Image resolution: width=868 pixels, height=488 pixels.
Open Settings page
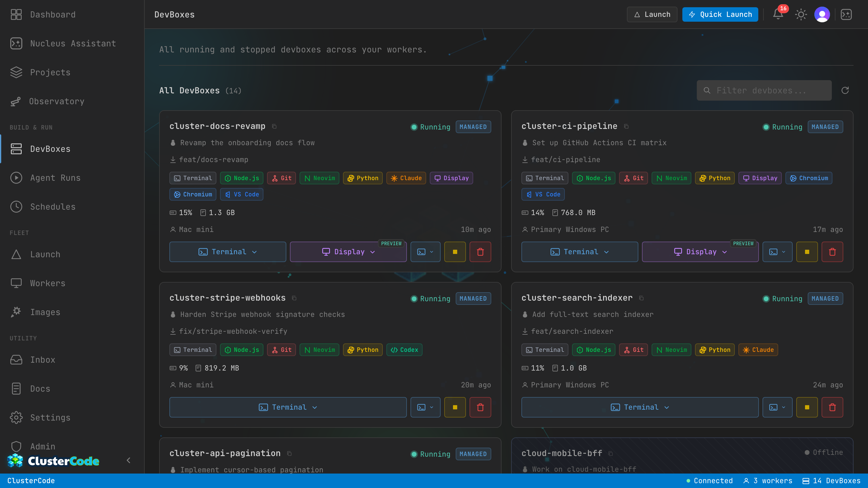tap(72, 418)
